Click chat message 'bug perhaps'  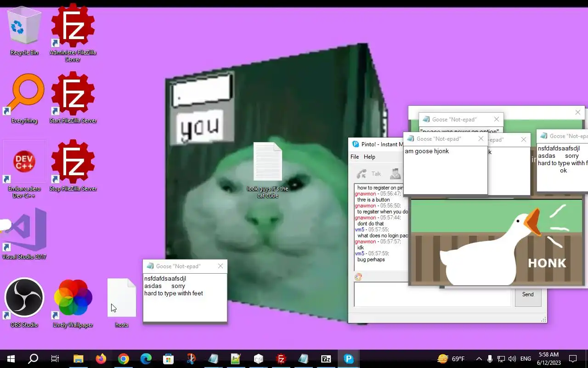(371, 259)
